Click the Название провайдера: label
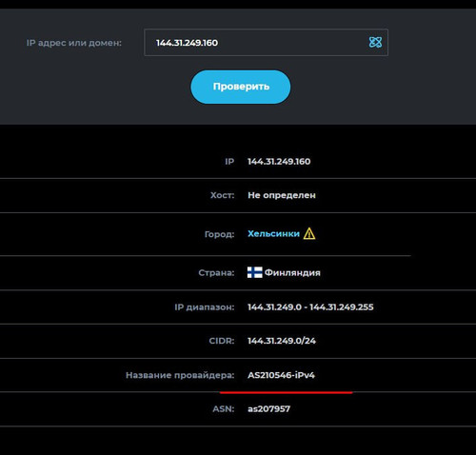 coord(180,375)
